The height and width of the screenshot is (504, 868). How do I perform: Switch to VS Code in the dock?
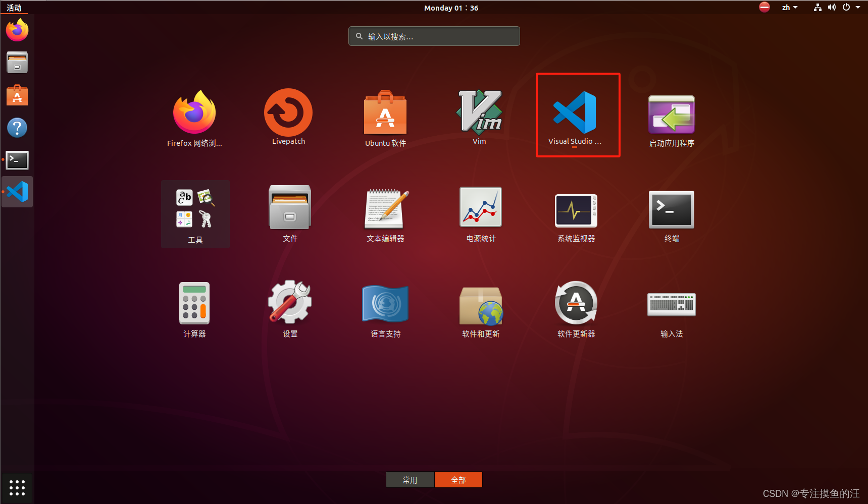(17, 192)
